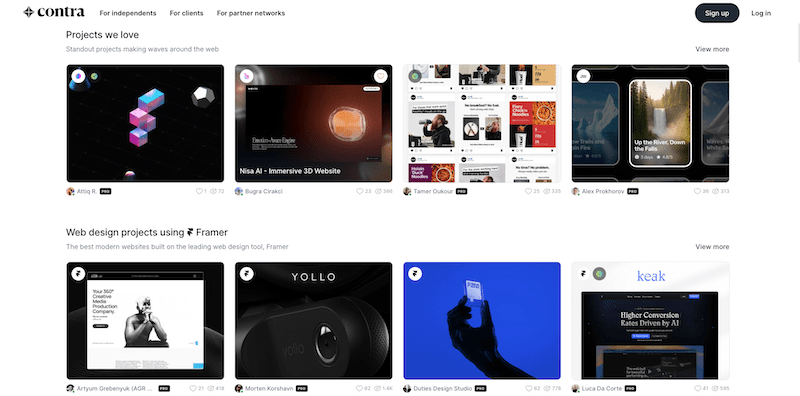Image resolution: width=800 pixels, height=396 pixels.
Task: Click 'Projects we love' heading text
Action: (102, 35)
